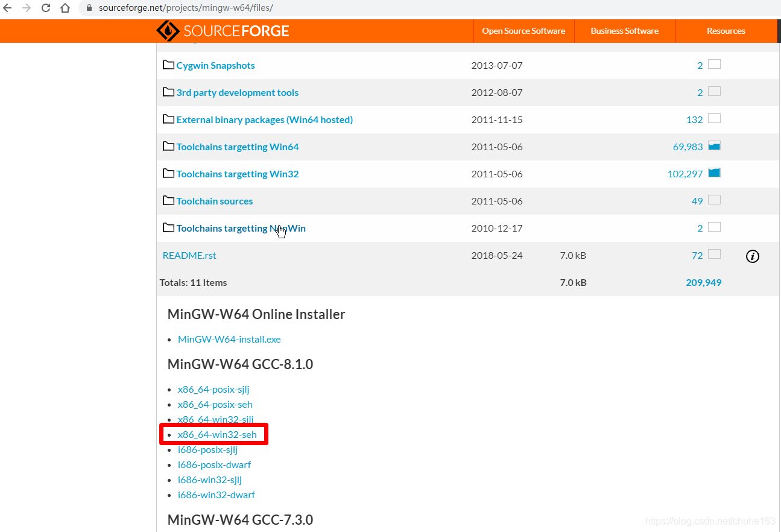Screen dimensions: 781x532
Task: Click the folder icon beside Toolchains targetting Win64
Action: (x=168, y=146)
